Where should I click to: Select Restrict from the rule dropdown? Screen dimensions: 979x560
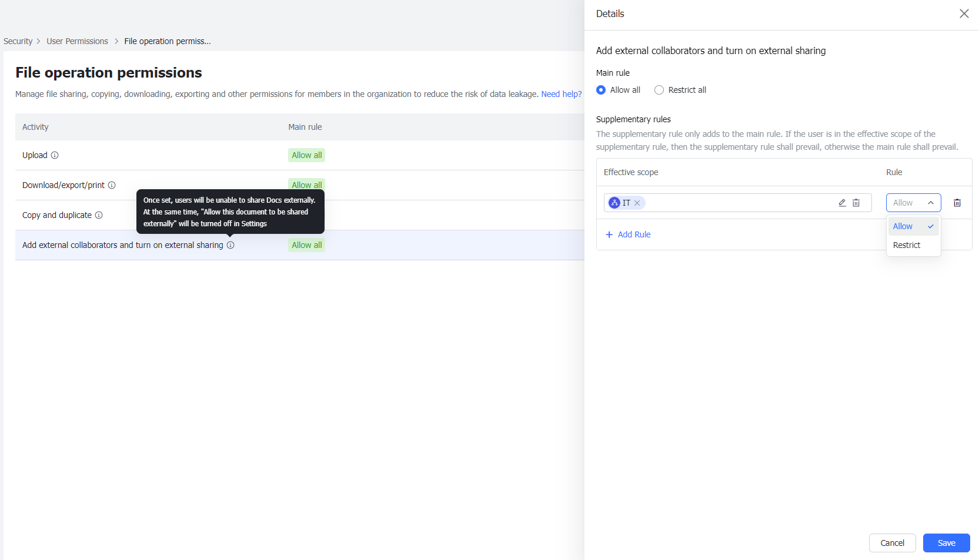(x=907, y=245)
